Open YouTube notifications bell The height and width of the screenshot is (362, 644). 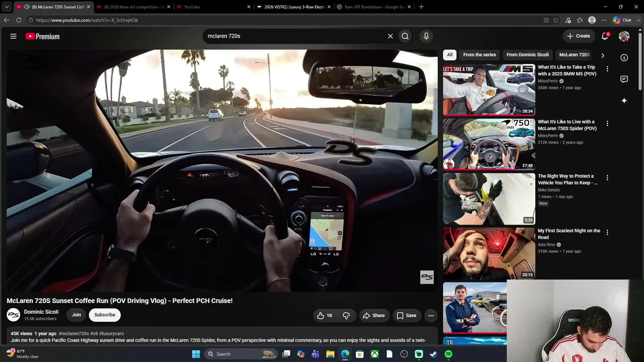[x=605, y=36]
